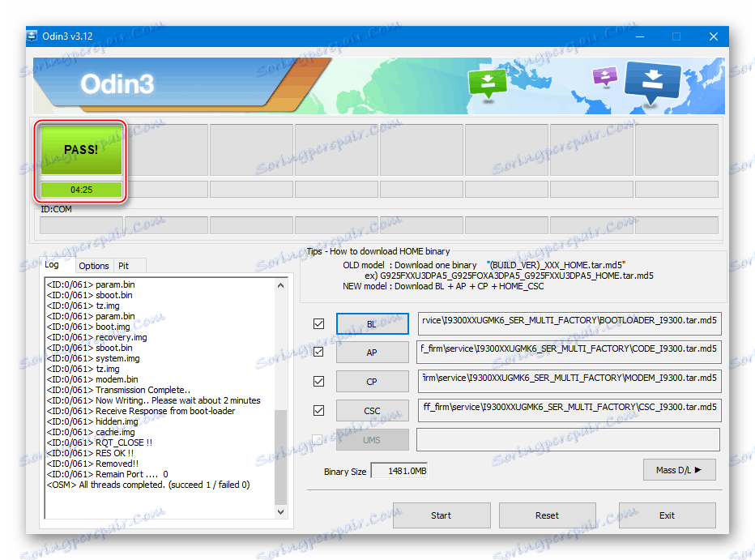Click the green PASS! status box
Image resolution: width=755 pixels, height=560 pixels.
[81, 150]
